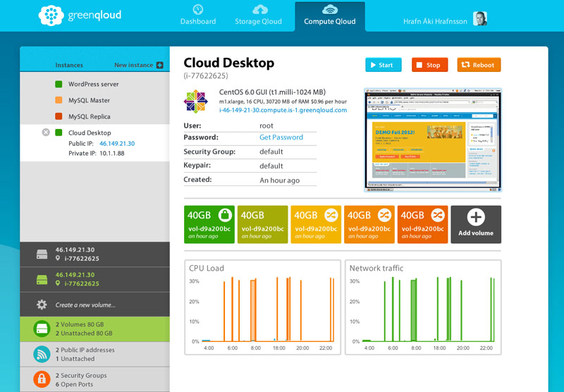This screenshot has height=392, width=564.
Task: Open the Dashboard tab
Action: click(198, 16)
